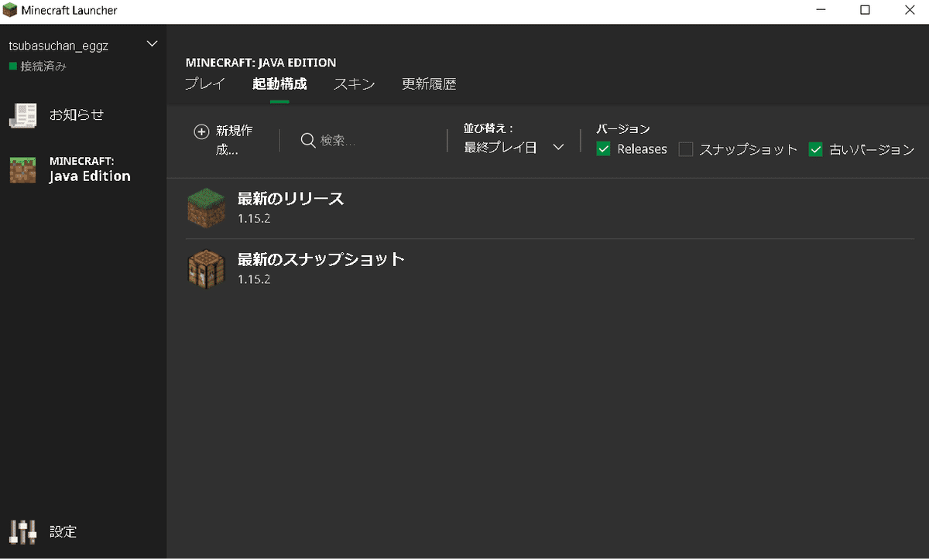
Task: Open the 更新履歴 tab
Action: tap(429, 84)
